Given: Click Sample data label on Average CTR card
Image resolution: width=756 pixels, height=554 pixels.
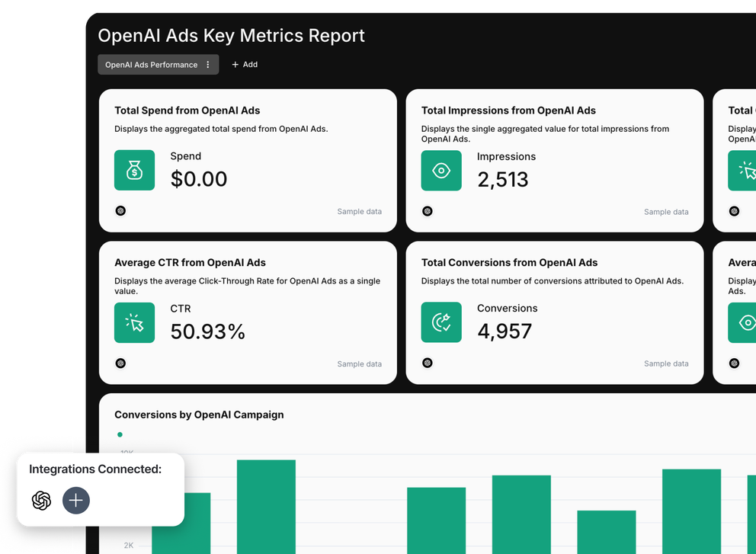Looking at the screenshot, I should (x=359, y=364).
